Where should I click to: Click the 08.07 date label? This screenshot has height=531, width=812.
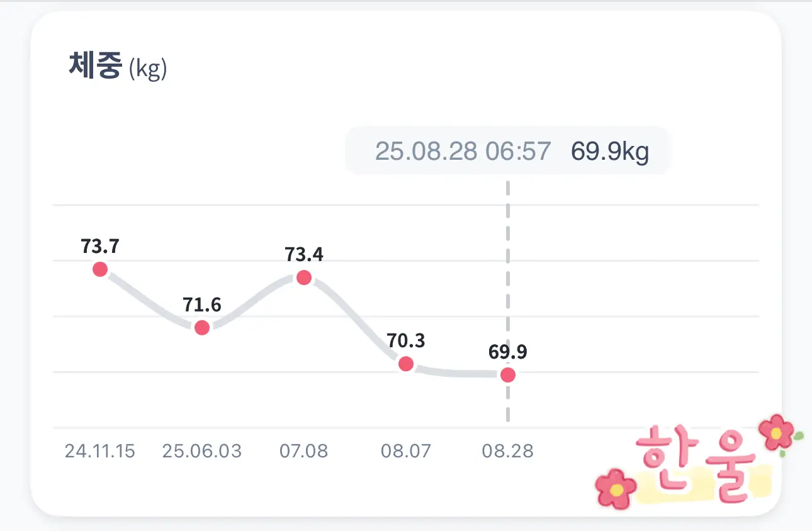point(406,451)
